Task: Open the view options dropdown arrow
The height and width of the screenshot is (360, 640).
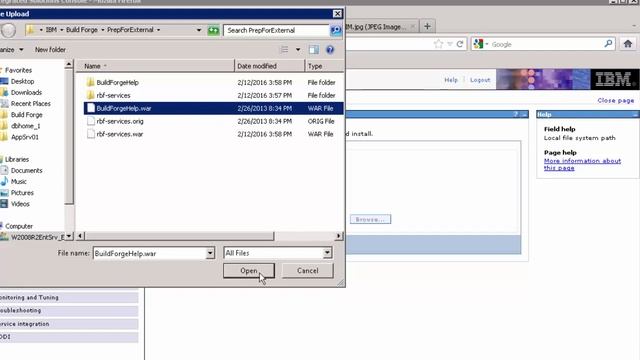Action: (298, 50)
